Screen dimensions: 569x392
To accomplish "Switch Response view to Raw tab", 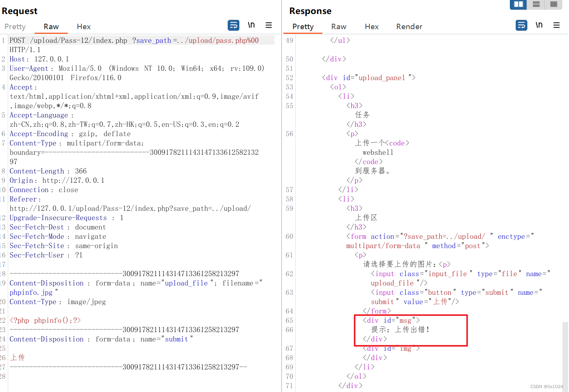I will pyautogui.click(x=339, y=26).
